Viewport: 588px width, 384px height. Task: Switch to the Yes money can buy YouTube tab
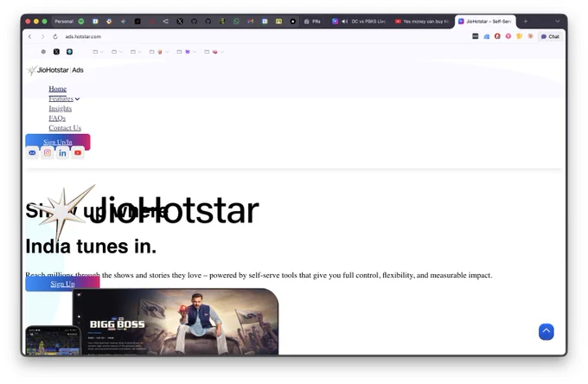[x=421, y=22]
